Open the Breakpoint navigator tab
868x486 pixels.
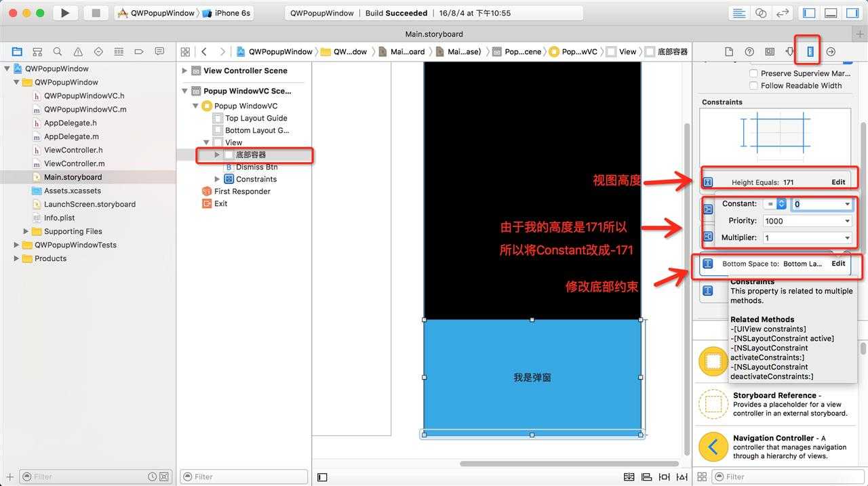point(139,52)
